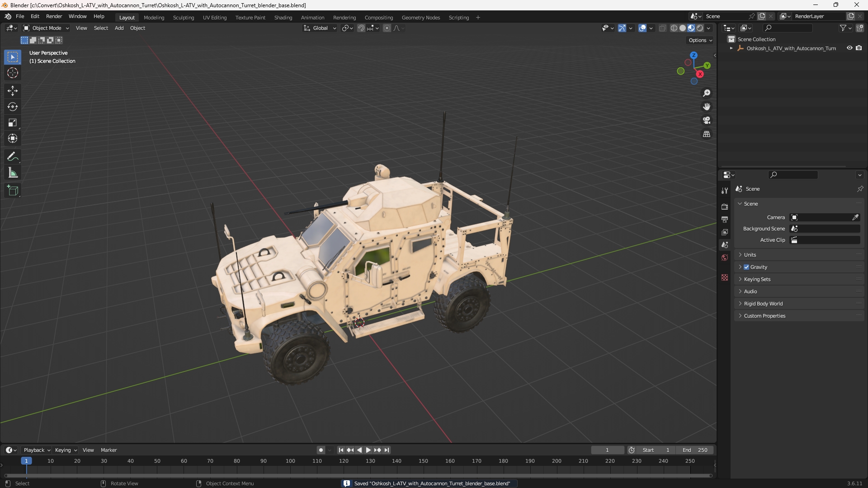
Task: Open the viewport Options dropdown
Action: pos(700,40)
